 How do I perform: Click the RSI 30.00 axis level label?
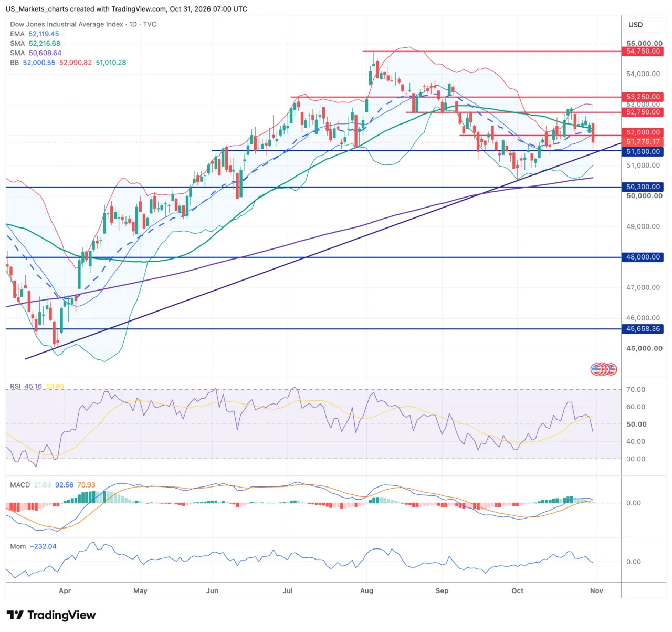(x=636, y=459)
